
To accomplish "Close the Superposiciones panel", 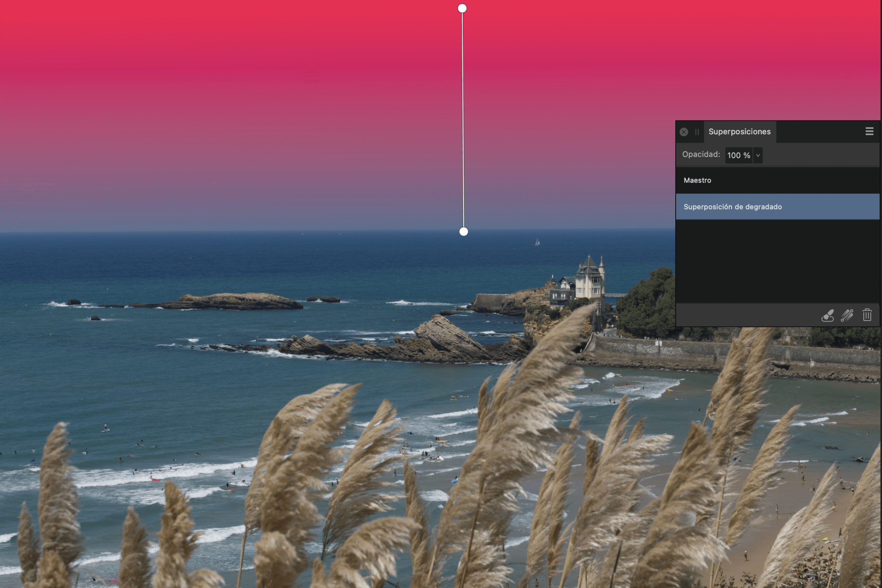I will 684,132.
